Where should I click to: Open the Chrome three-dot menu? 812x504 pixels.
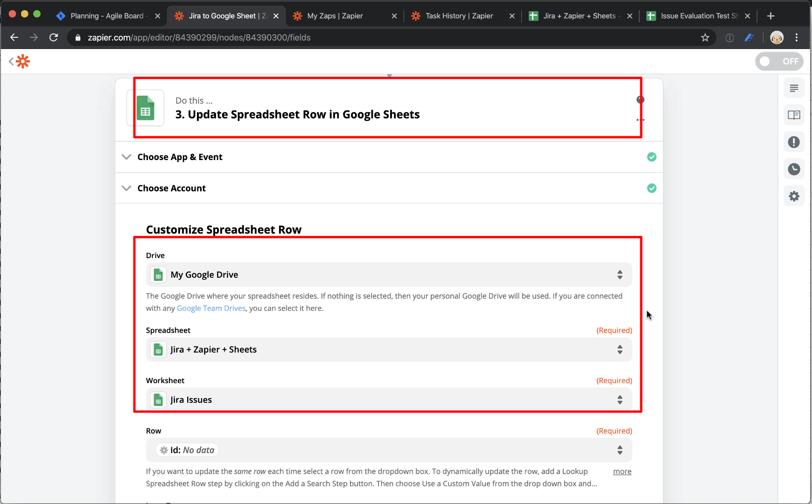pyautogui.click(x=797, y=37)
